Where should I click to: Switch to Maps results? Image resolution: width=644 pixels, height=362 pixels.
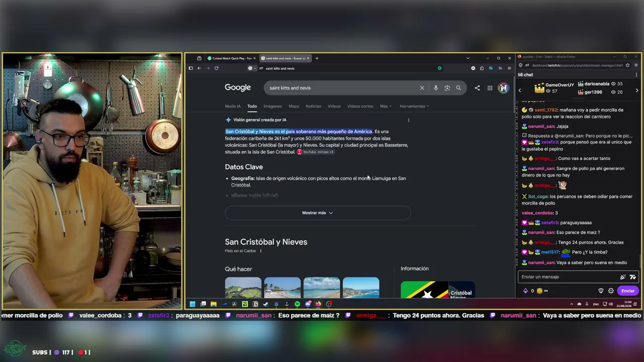pyautogui.click(x=294, y=106)
